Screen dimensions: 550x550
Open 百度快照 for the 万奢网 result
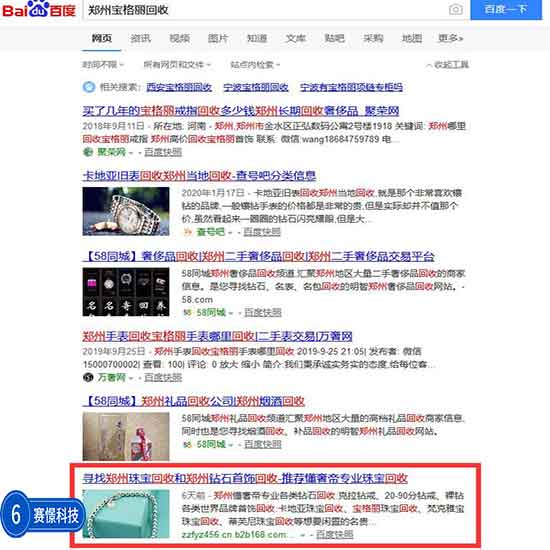[163, 377]
